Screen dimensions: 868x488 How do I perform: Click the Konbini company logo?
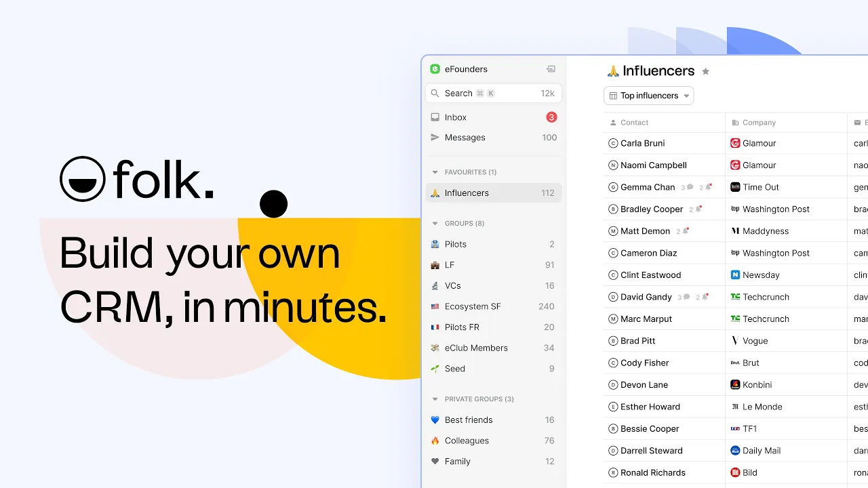pos(735,385)
